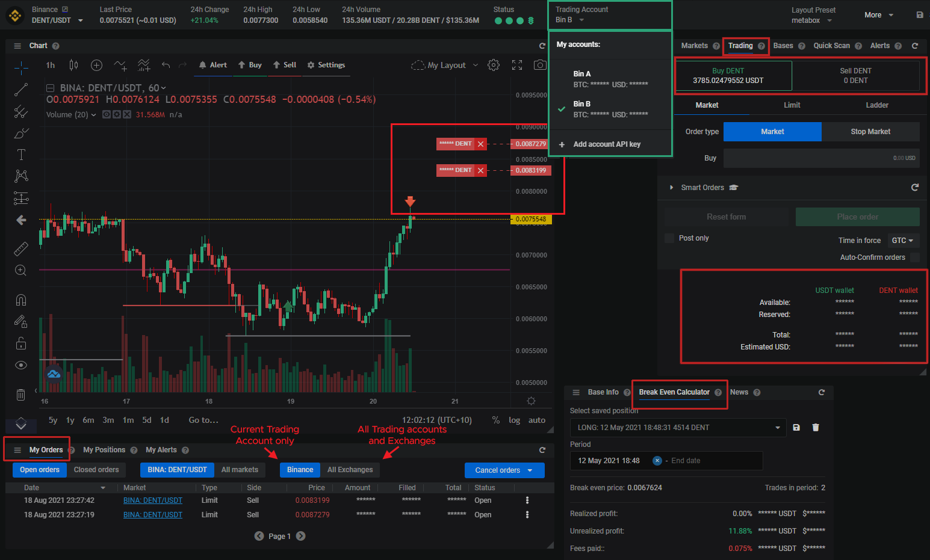Switch to the Bases tab

point(783,46)
